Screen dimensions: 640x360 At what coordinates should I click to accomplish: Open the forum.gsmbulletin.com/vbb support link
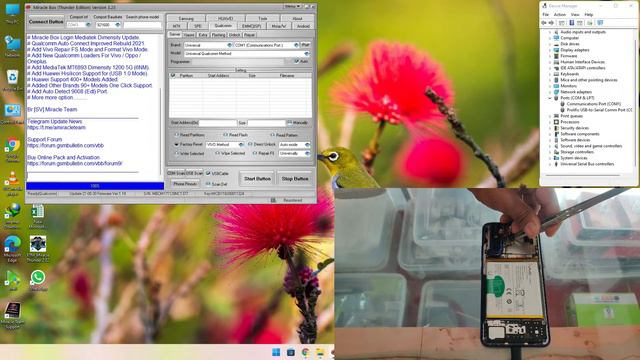[65, 146]
